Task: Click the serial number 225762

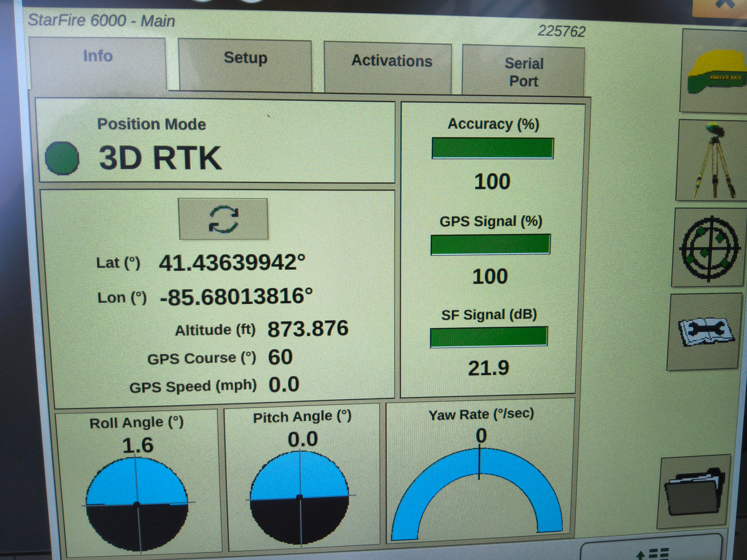Action: (x=561, y=32)
